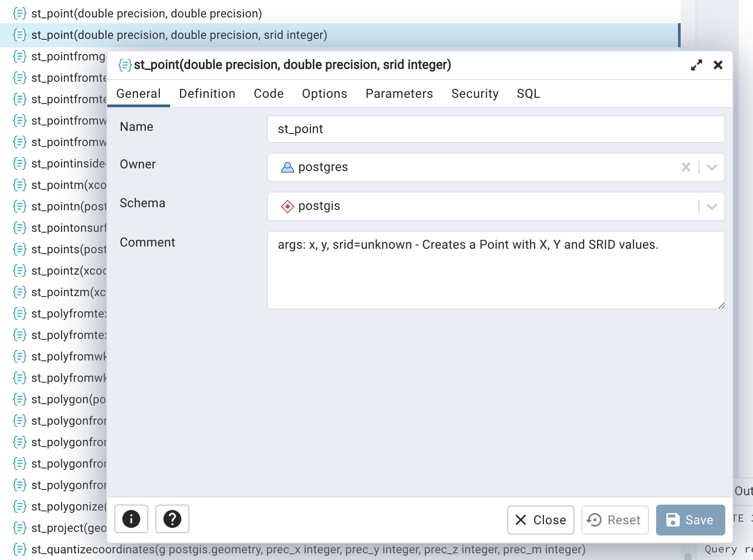Expand the Owner dropdown chevron

click(x=711, y=167)
